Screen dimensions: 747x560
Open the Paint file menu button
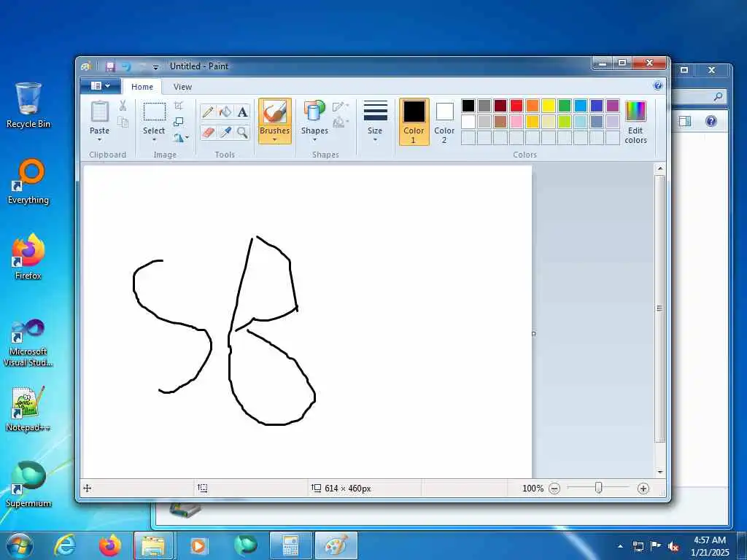pos(101,86)
